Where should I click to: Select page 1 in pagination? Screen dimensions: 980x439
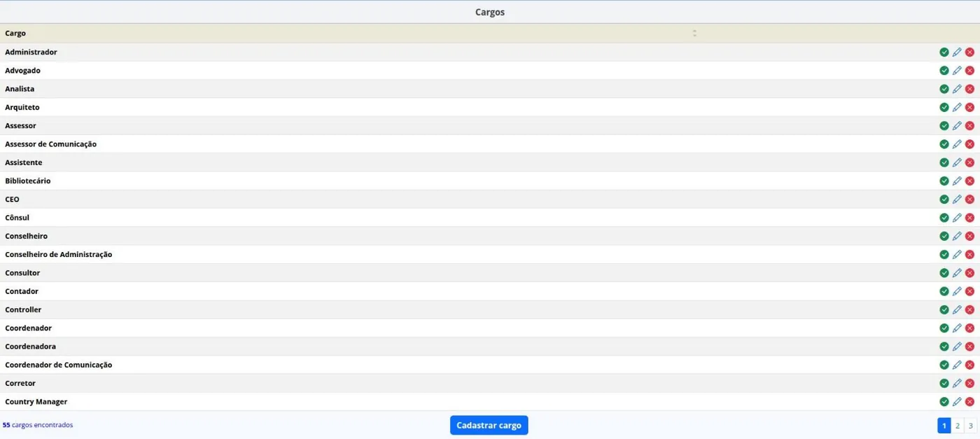pos(944,426)
